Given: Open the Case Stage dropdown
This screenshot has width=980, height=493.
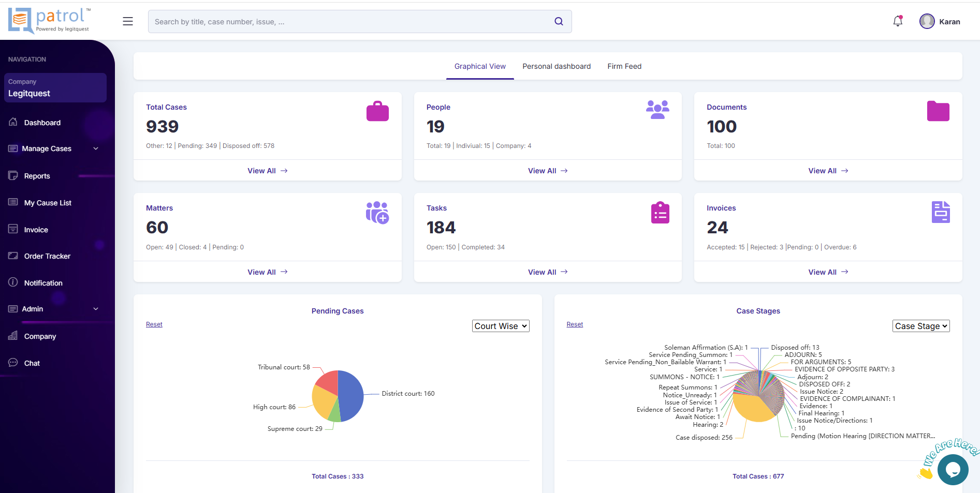Looking at the screenshot, I should (x=921, y=326).
